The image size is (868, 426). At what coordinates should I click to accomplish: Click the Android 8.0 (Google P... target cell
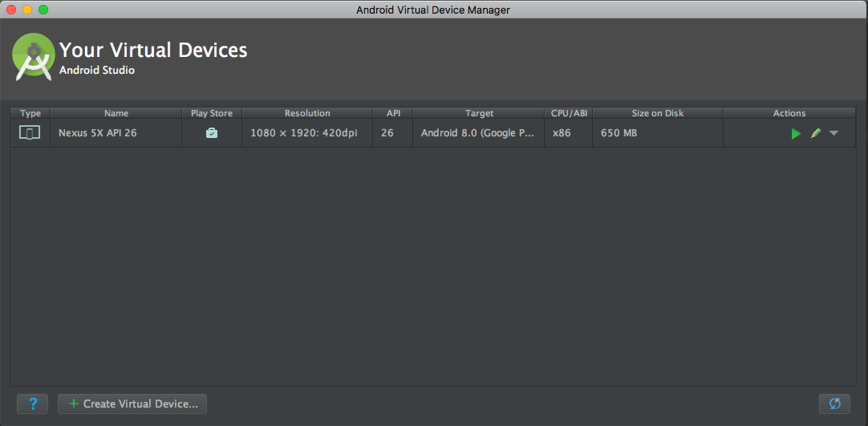tap(479, 133)
